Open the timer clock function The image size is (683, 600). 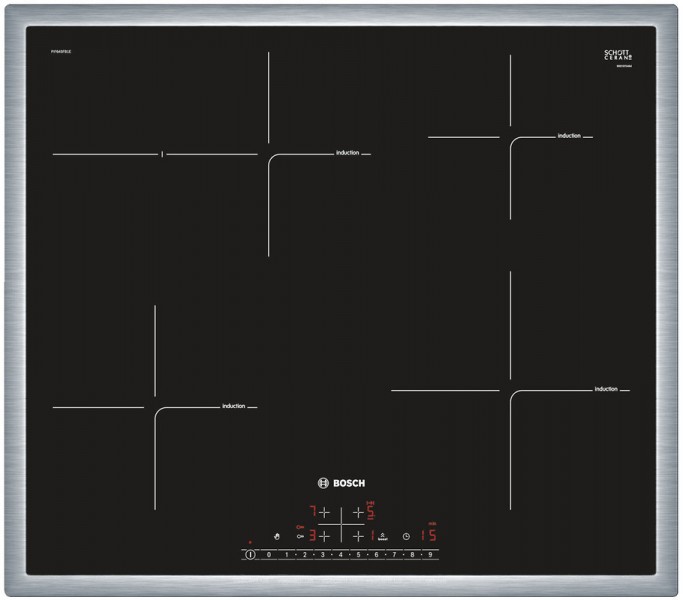[x=406, y=536]
